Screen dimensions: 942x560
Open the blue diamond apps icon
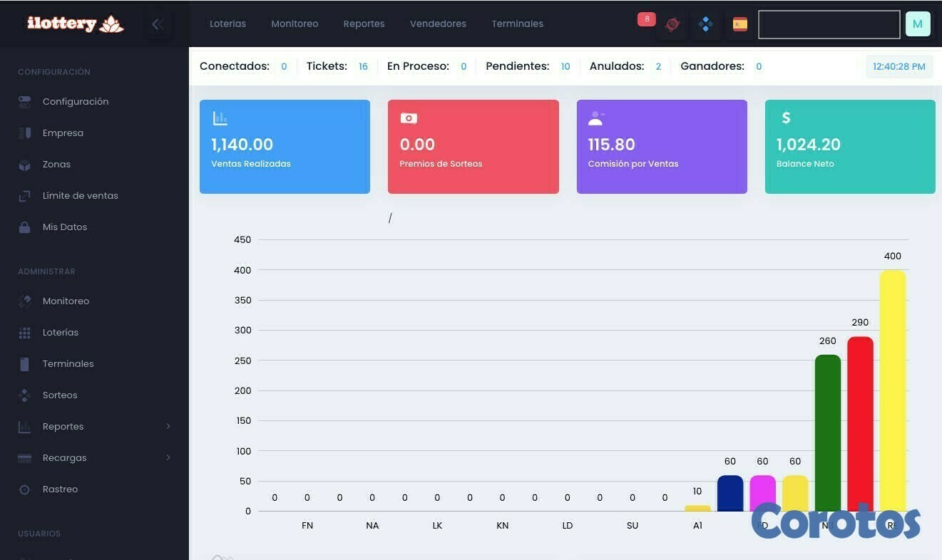click(705, 24)
